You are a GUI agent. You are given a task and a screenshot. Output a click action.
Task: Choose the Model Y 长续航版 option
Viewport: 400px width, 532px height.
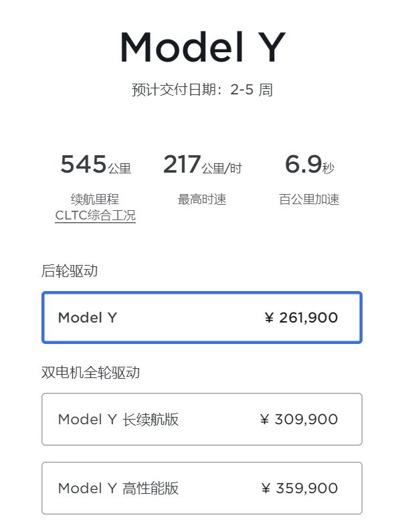coord(202,420)
